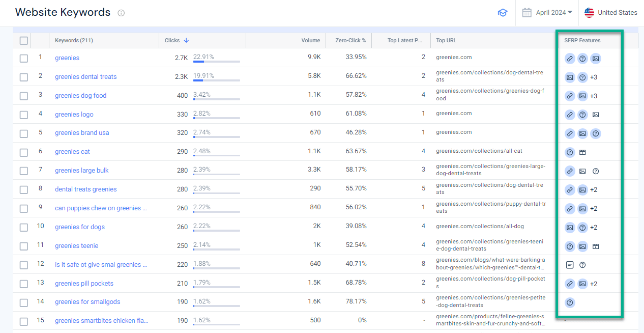Click the link icon for greenies pill pockets row
The image size is (644, 333).
(570, 284)
